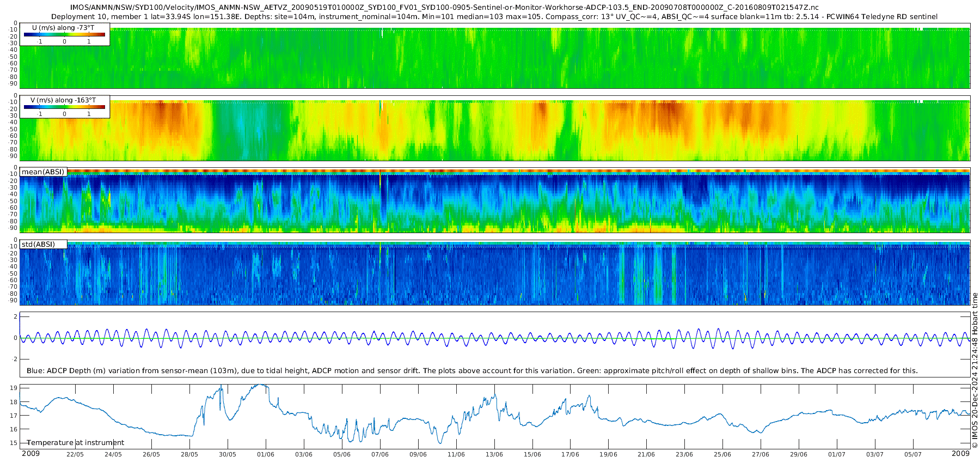Click the 19 tick on temperature axis
The image size is (980, 463).
14,388
